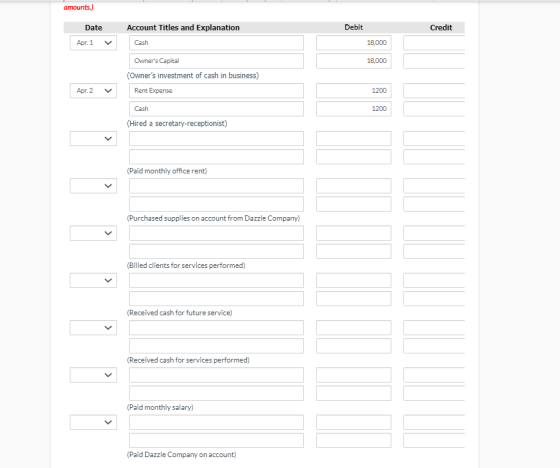This screenshot has height=468, width=560.
Task: Click second account field for Purchased supplies entry
Action: click(x=216, y=204)
